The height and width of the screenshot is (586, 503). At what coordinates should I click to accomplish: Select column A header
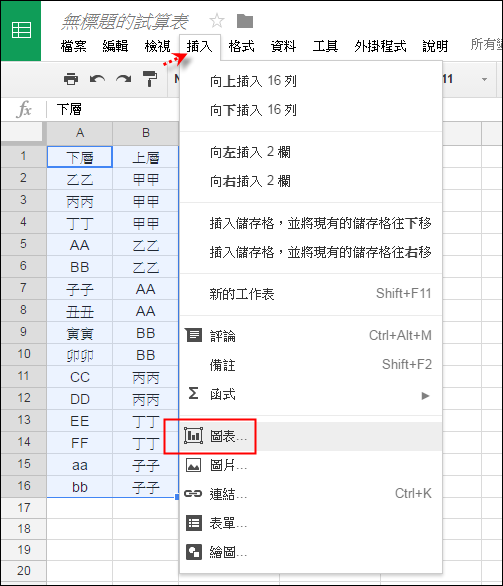click(80, 133)
